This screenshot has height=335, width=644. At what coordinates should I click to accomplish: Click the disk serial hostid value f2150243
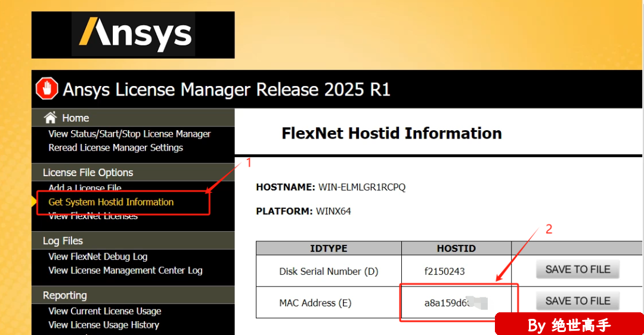(444, 272)
